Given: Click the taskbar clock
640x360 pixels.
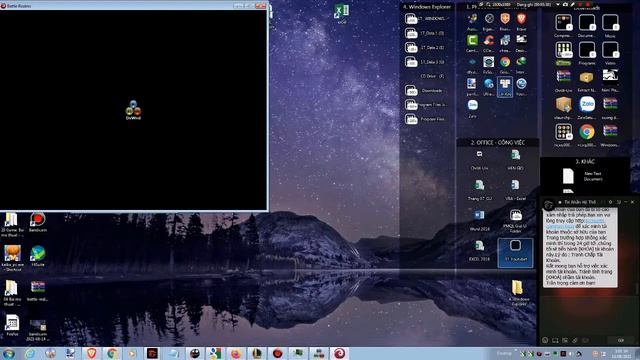Looking at the screenshot, I should (x=622, y=353).
